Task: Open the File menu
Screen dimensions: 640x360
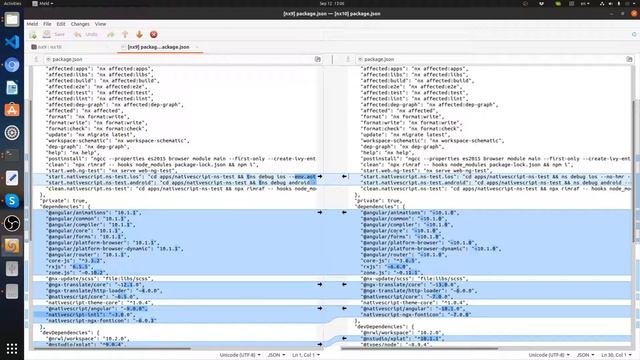Action: tap(47, 24)
